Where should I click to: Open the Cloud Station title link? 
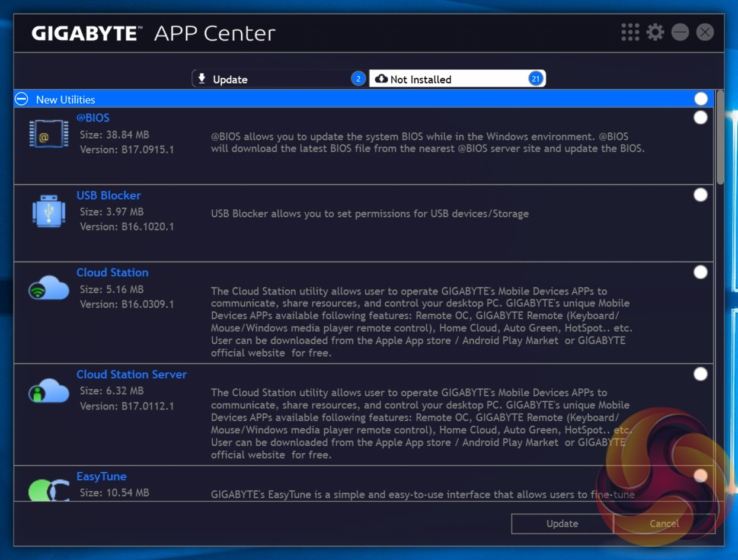point(112,273)
